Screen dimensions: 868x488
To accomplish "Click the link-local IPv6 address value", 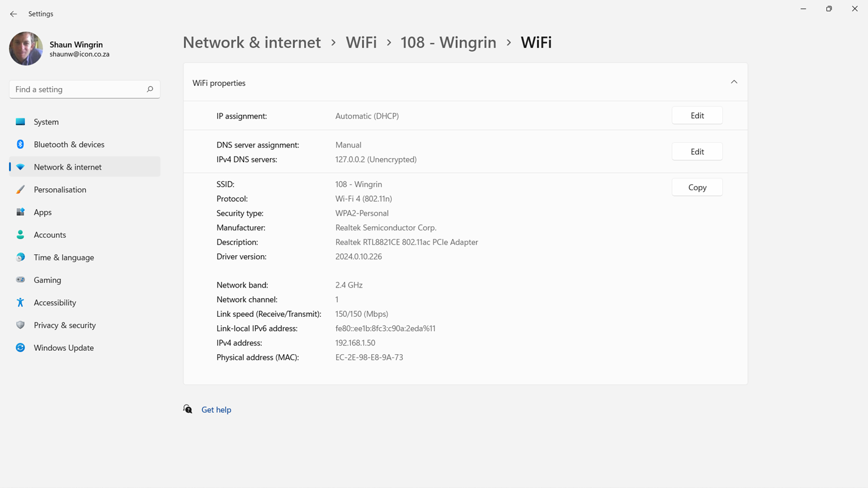I will click(x=385, y=328).
